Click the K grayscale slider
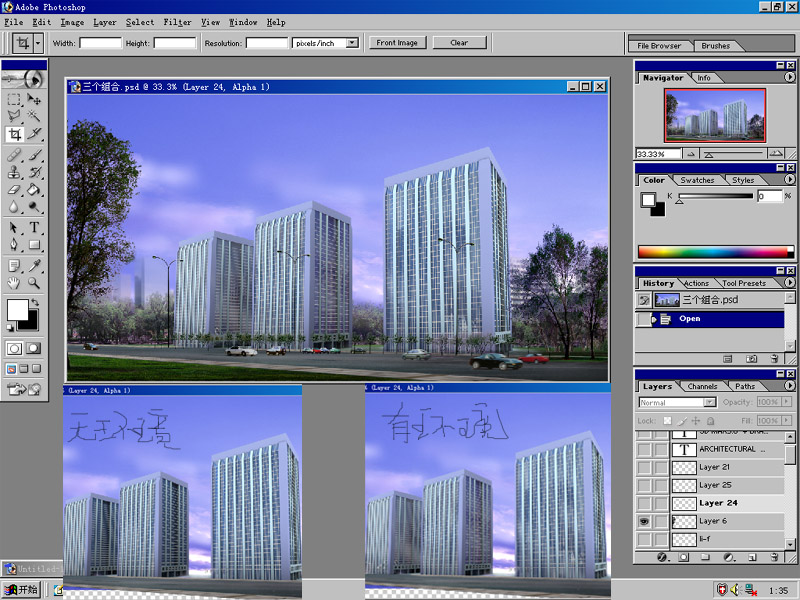The height and width of the screenshot is (600, 800). coord(715,196)
